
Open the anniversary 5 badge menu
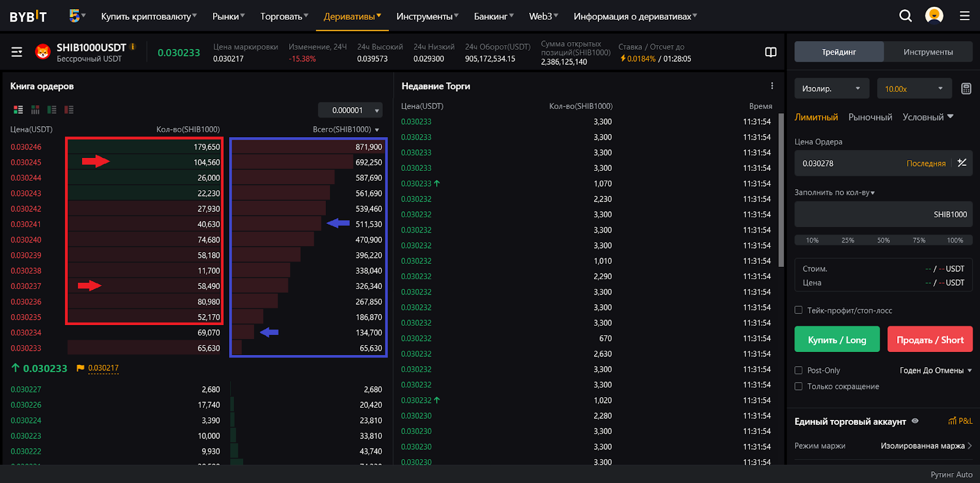[77, 16]
